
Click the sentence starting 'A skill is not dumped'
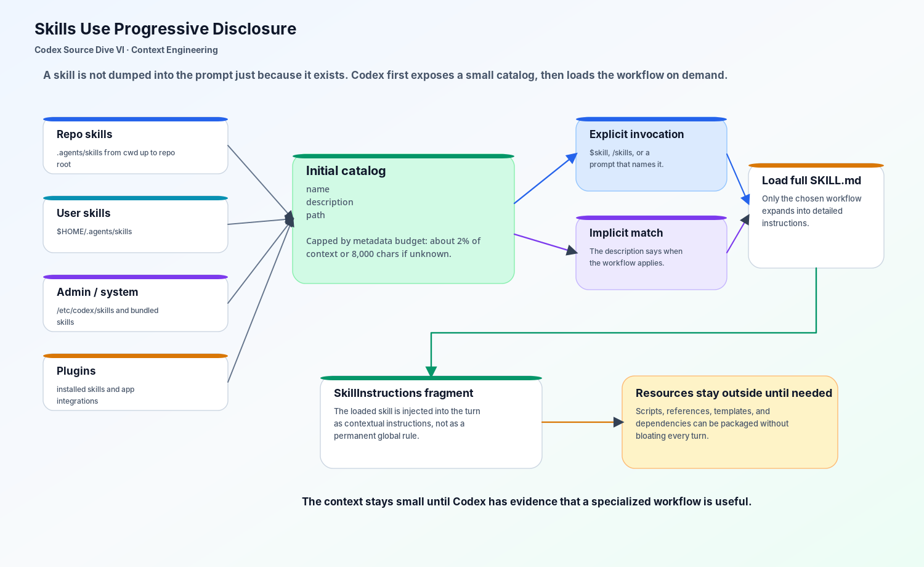(x=385, y=75)
